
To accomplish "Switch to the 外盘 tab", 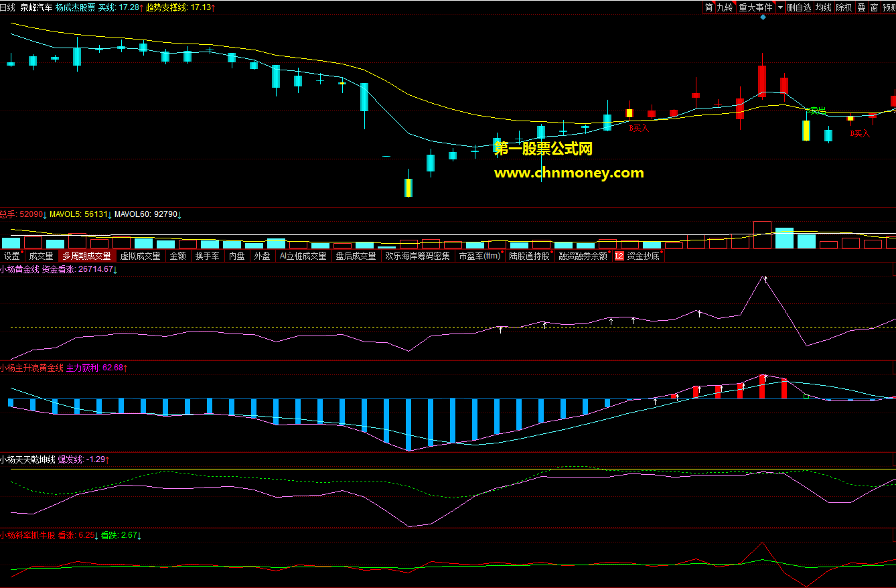I will pyautogui.click(x=263, y=256).
